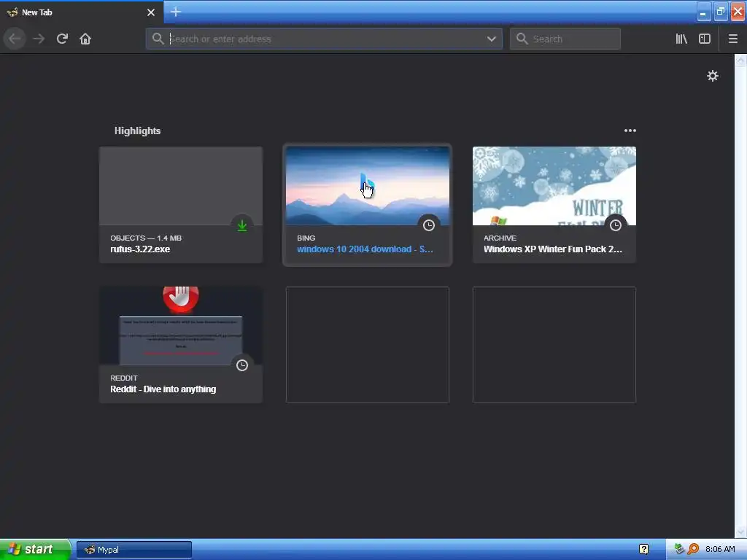This screenshot has height=560, width=747.
Task: Click "Windows XP Winter Fun Pack 2..." title
Action: (x=553, y=249)
